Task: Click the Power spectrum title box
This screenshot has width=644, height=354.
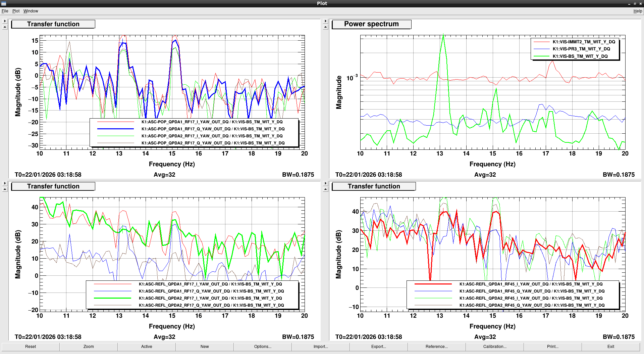Action: click(371, 24)
